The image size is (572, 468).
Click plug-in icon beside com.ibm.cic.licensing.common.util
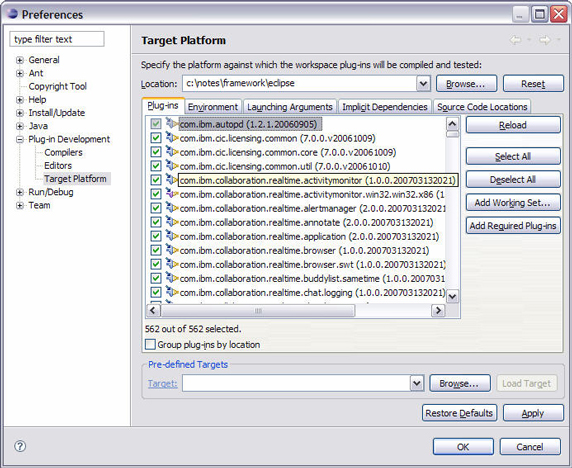[172, 166]
